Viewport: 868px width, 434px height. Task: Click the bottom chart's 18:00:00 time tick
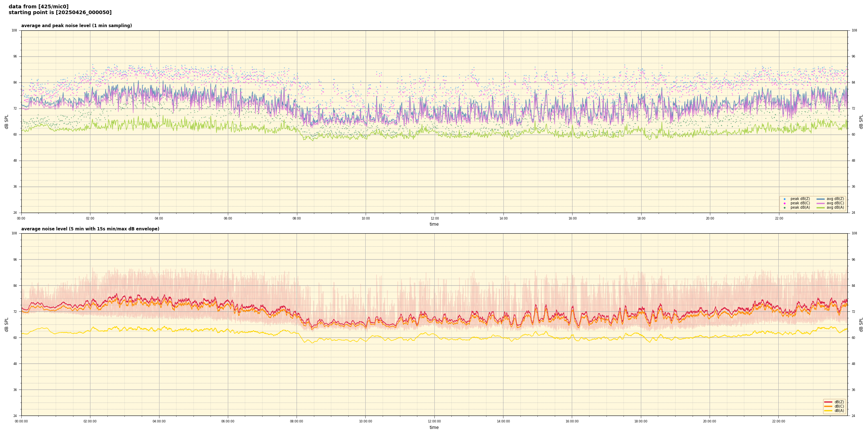[x=641, y=421]
